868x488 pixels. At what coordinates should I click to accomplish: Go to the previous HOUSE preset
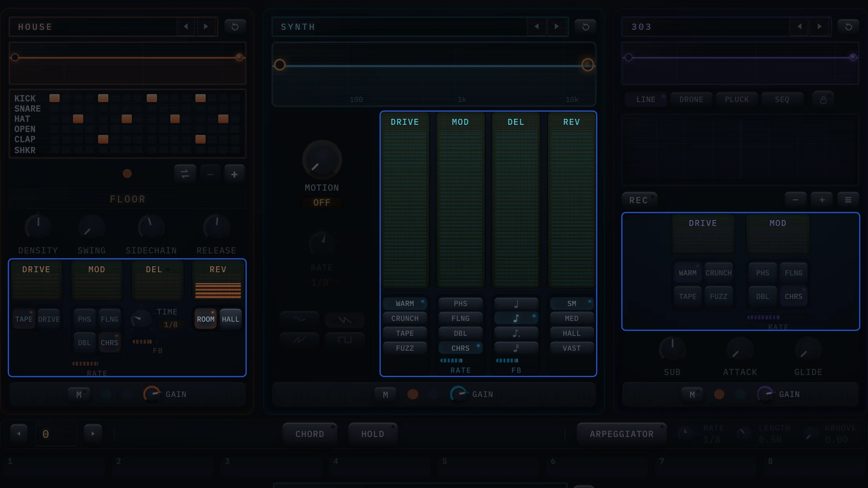click(x=186, y=27)
